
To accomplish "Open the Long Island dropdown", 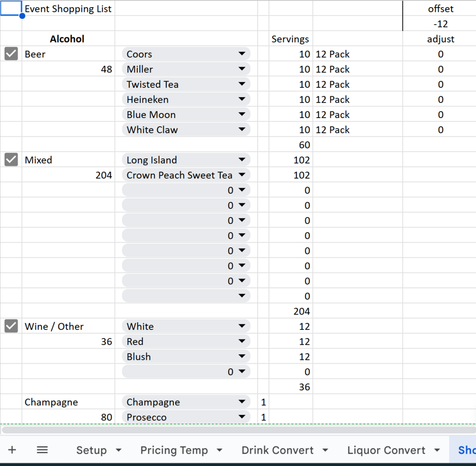I will [x=186, y=160].
